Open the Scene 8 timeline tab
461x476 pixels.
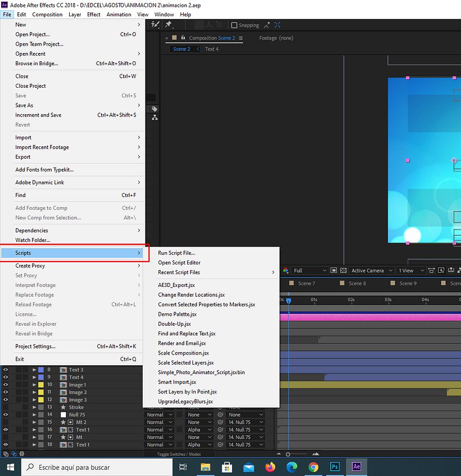358,283
